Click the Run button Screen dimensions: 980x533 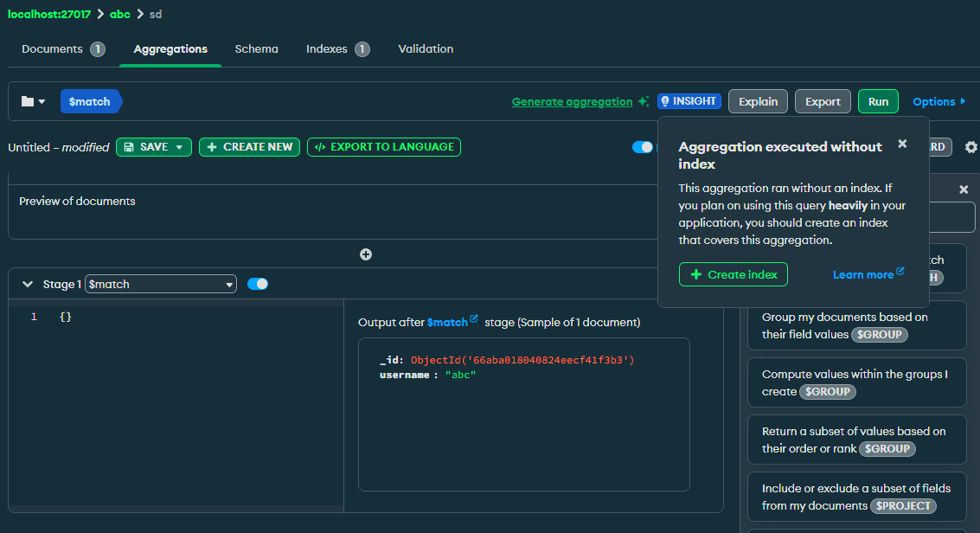point(878,101)
